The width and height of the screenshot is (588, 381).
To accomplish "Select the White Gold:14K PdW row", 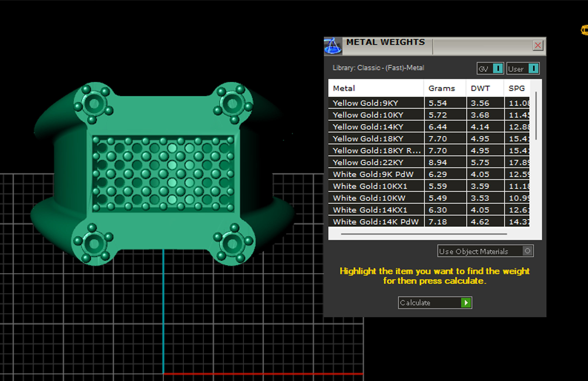I will point(376,222).
